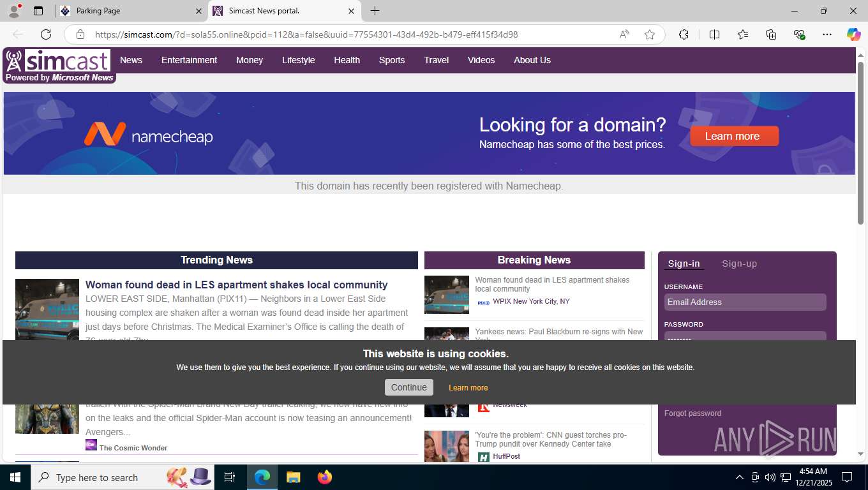Click scrollbar down arrow
868x490 pixels.
(861, 454)
